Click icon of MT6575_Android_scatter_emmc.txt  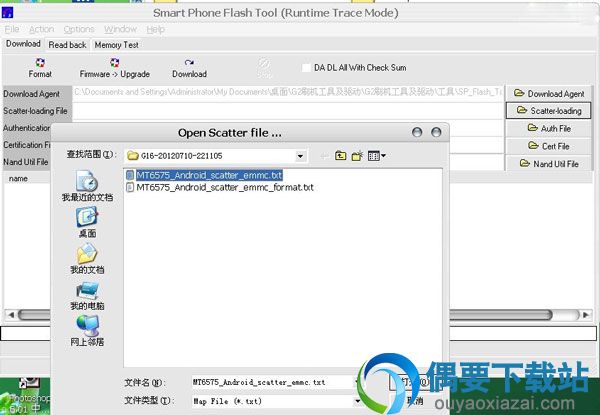pyautogui.click(x=130, y=175)
